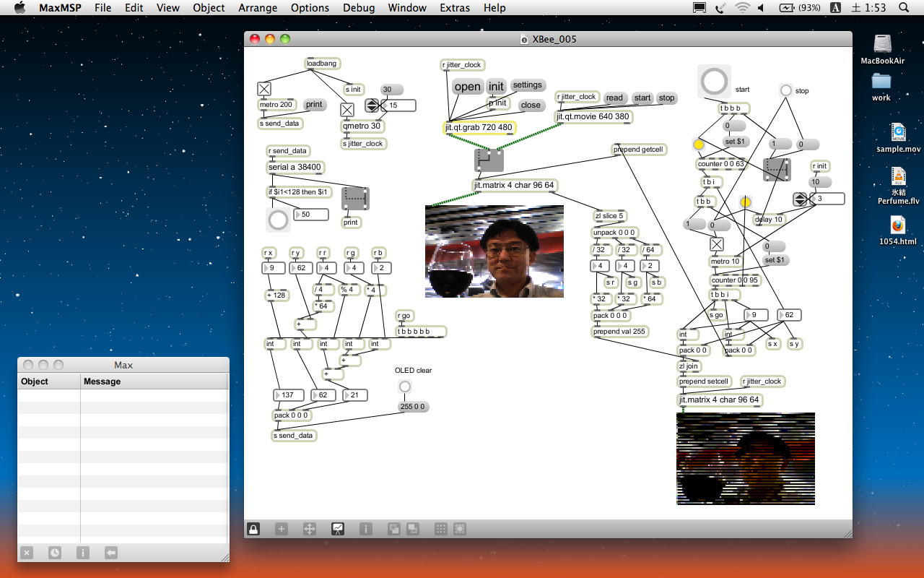Open the Object menu
The width and height of the screenshot is (924, 578).
click(x=209, y=8)
